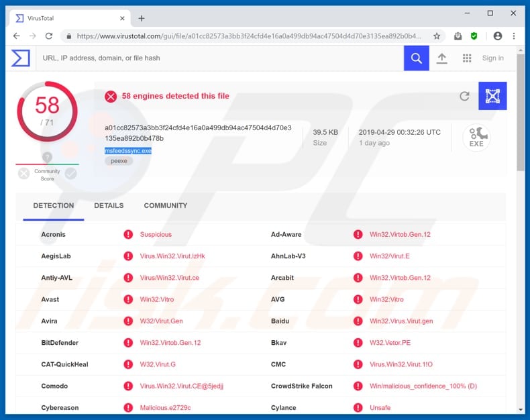Click the Avira result W32/Virut.Gen
This screenshot has width=530, height=420.
coord(161,321)
